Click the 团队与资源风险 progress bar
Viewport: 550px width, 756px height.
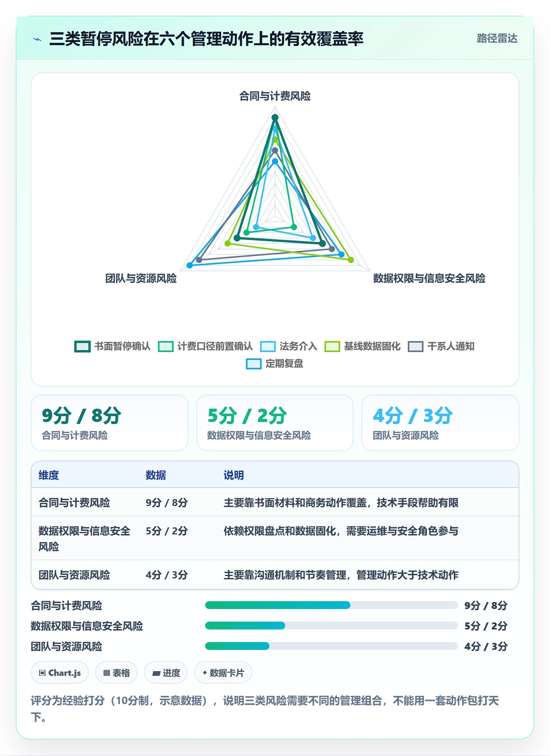click(331, 646)
